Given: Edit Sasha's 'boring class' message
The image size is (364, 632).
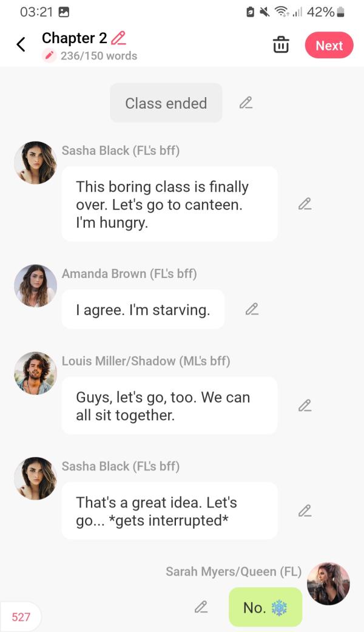Looking at the screenshot, I should [x=305, y=204].
